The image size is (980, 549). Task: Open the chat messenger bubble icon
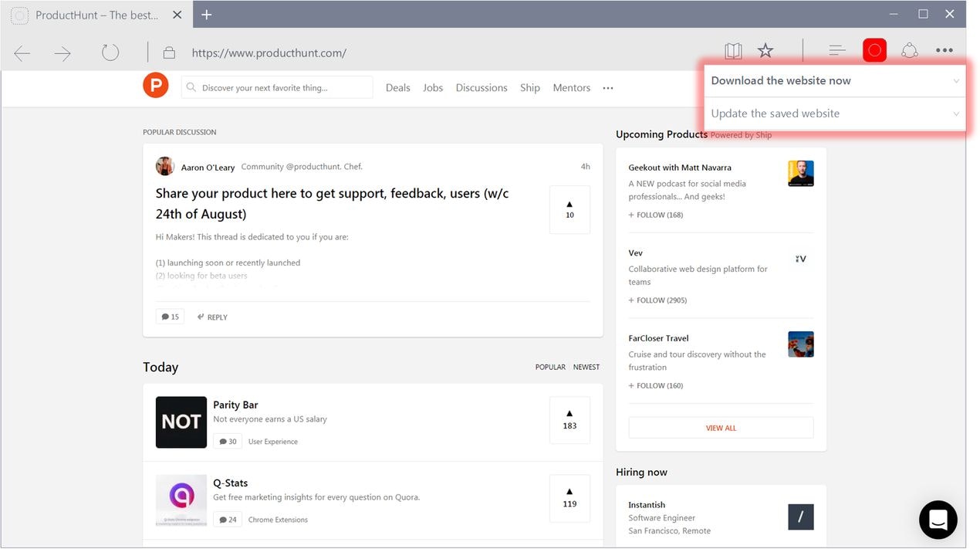point(938,520)
